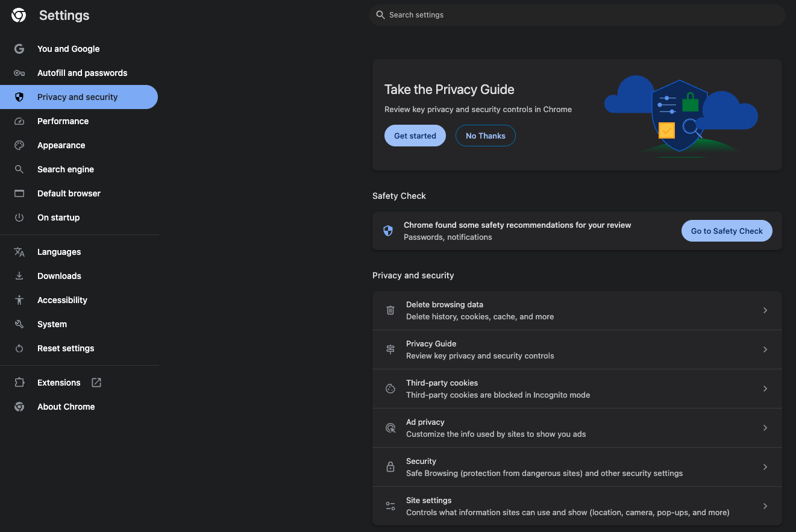Click the translate icon beside Languages
Viewport: 796px width, 532px height.
(x=19, y=252)
